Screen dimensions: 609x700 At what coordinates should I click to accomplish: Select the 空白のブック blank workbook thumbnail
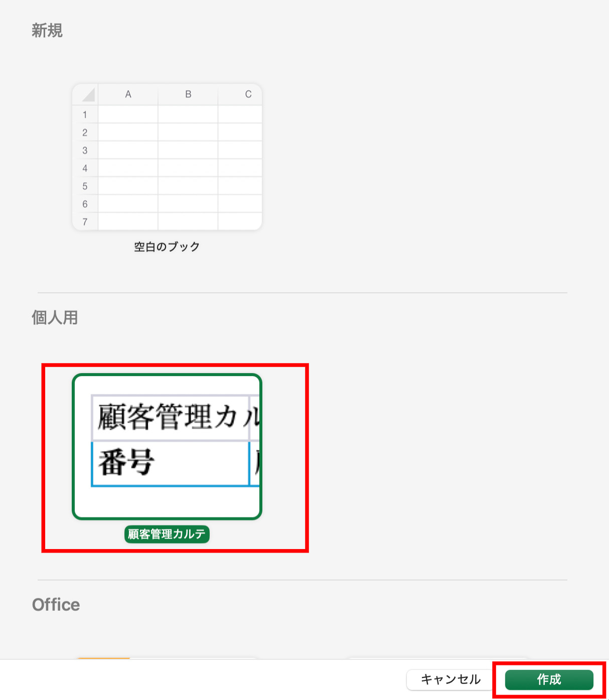coord(168,155)
